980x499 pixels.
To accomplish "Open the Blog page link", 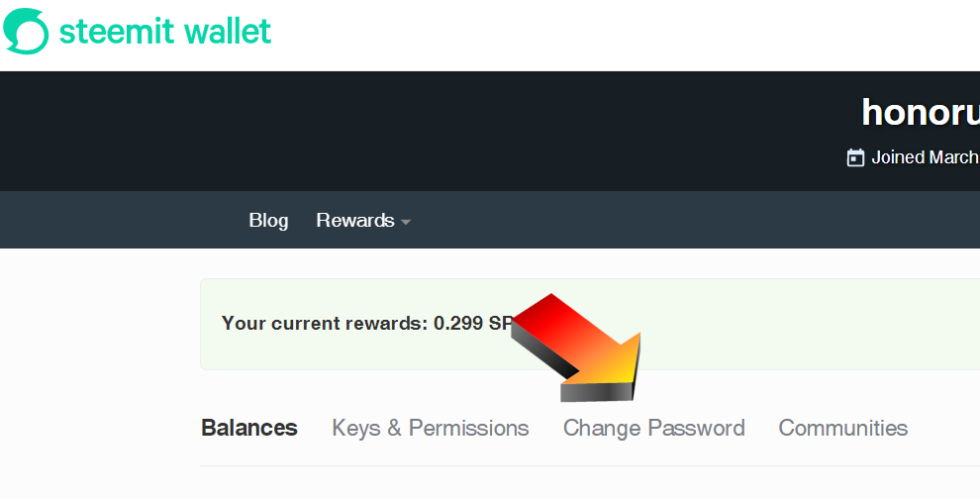I will tap(268, 220).
